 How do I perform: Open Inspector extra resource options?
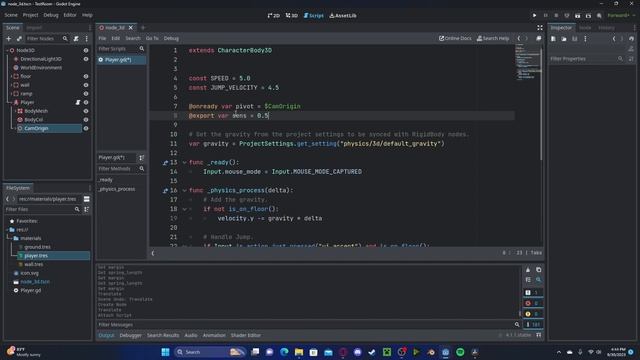tap(585, 39)
